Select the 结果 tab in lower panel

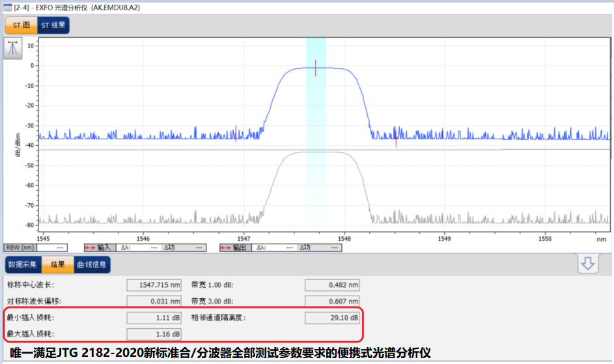point(57,265)
